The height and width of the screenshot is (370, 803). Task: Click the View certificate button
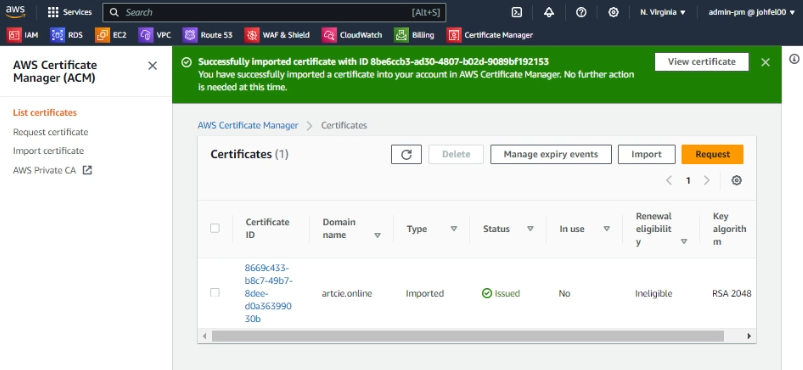(x=702, y=62)
